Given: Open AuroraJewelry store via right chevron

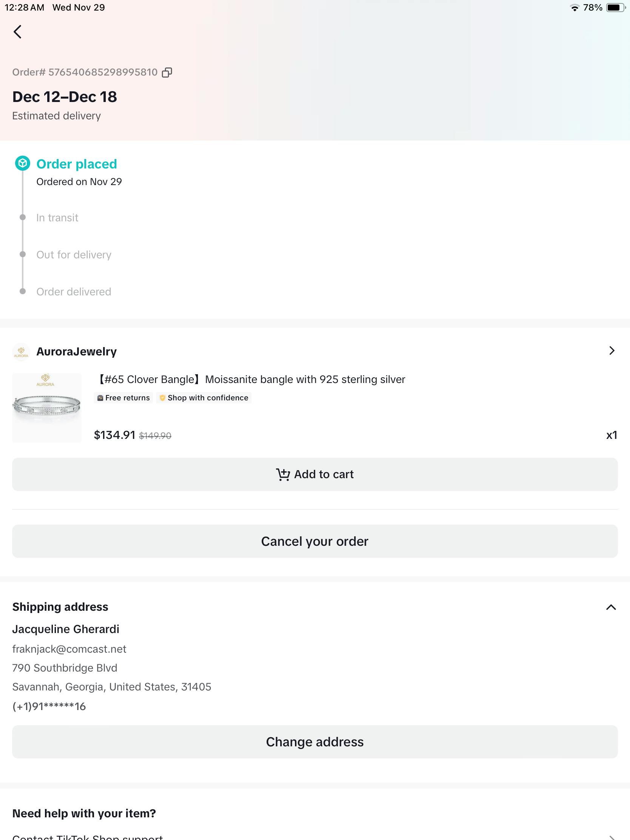Looking at the screenshot, I should [x=611, y=351].
